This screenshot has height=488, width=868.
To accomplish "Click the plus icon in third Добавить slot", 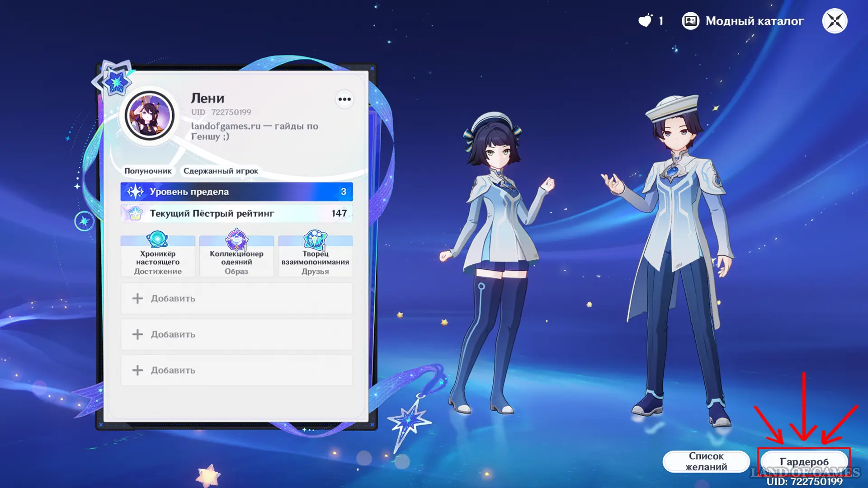I will (x=137, y=370).
